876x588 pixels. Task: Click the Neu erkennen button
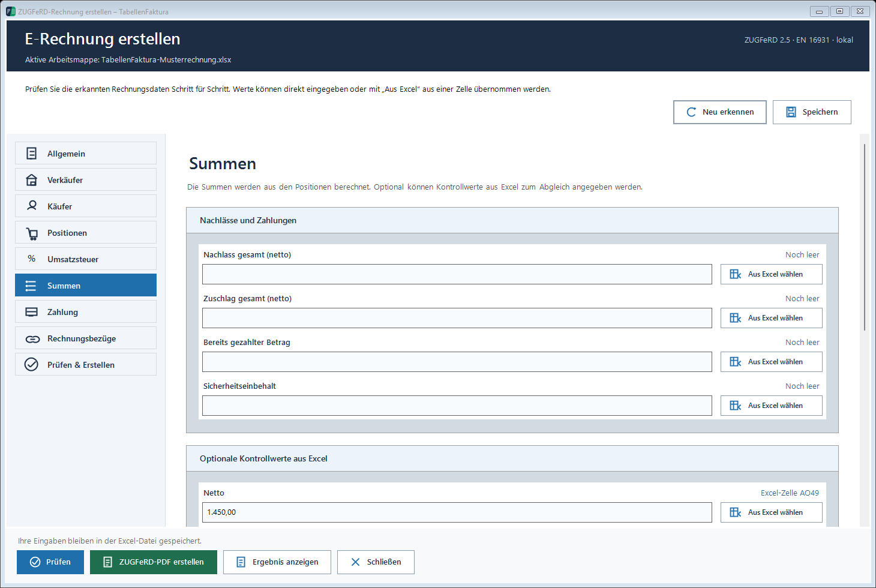720,112
